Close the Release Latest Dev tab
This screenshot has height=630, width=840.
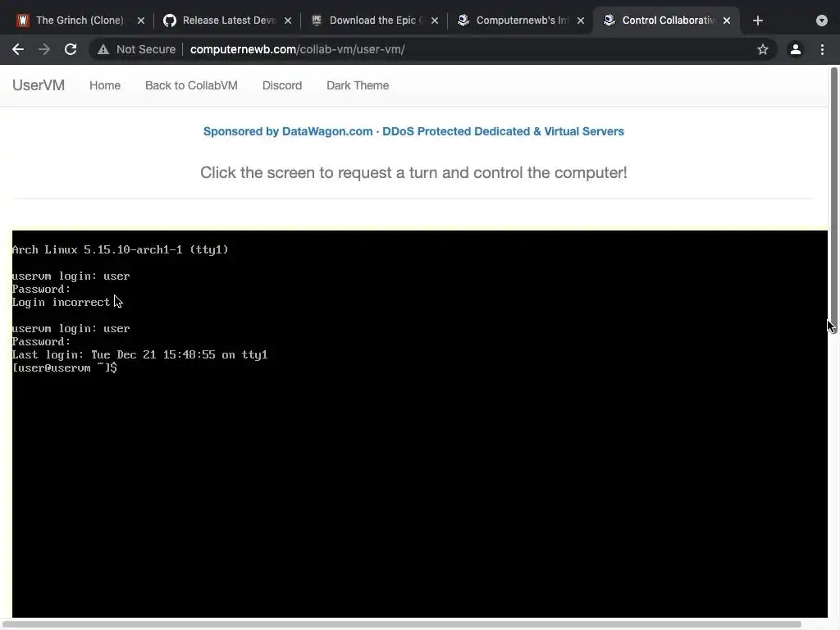(288, 21)
